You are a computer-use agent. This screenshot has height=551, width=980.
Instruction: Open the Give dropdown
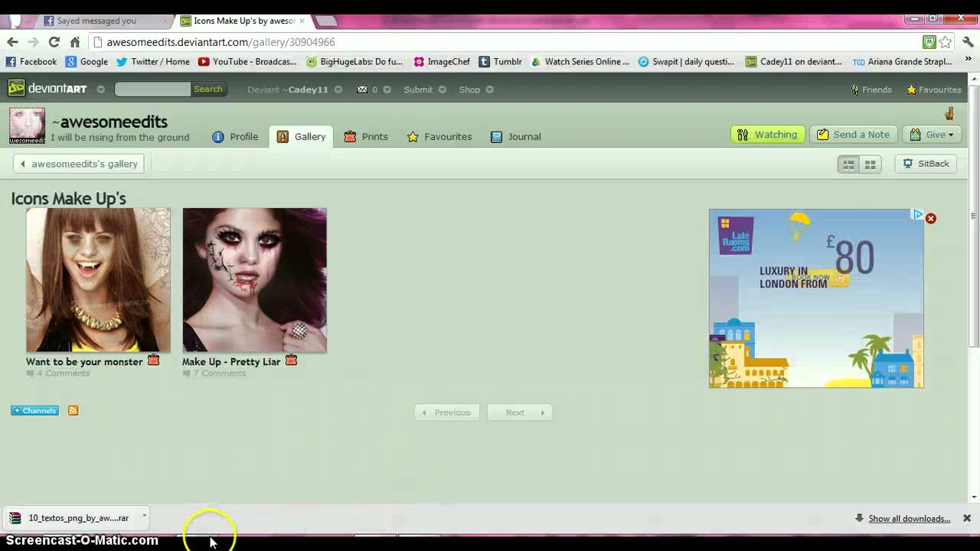932,135
